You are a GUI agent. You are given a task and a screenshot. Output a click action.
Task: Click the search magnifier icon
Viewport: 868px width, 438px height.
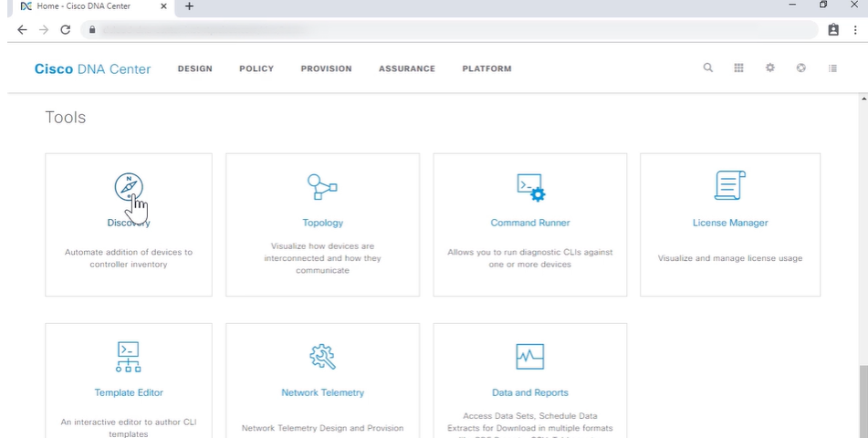708,68
